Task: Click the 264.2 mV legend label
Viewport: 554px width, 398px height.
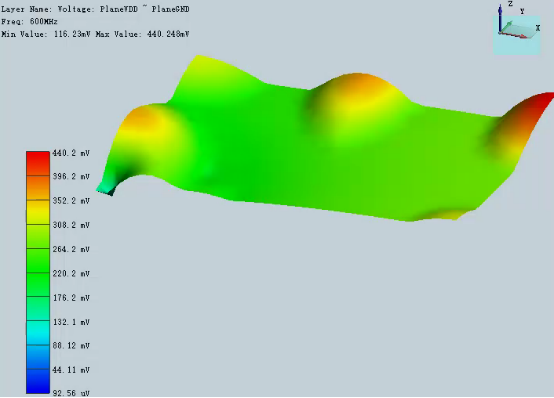Action: (x=71, y=249)
